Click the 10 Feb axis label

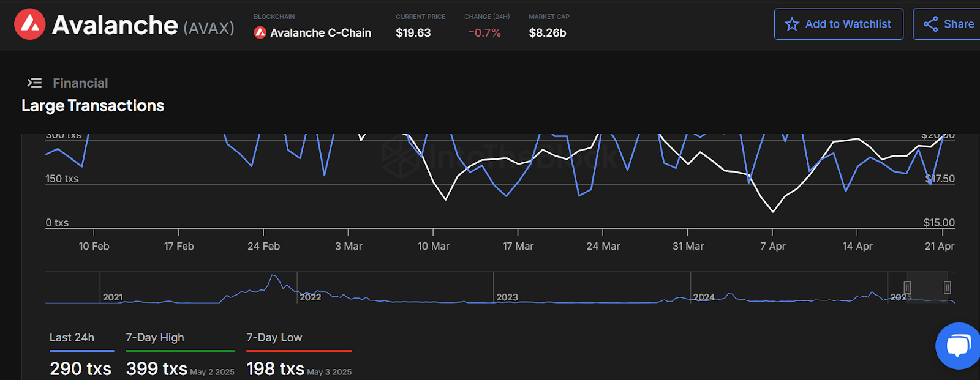coord(94,246)
